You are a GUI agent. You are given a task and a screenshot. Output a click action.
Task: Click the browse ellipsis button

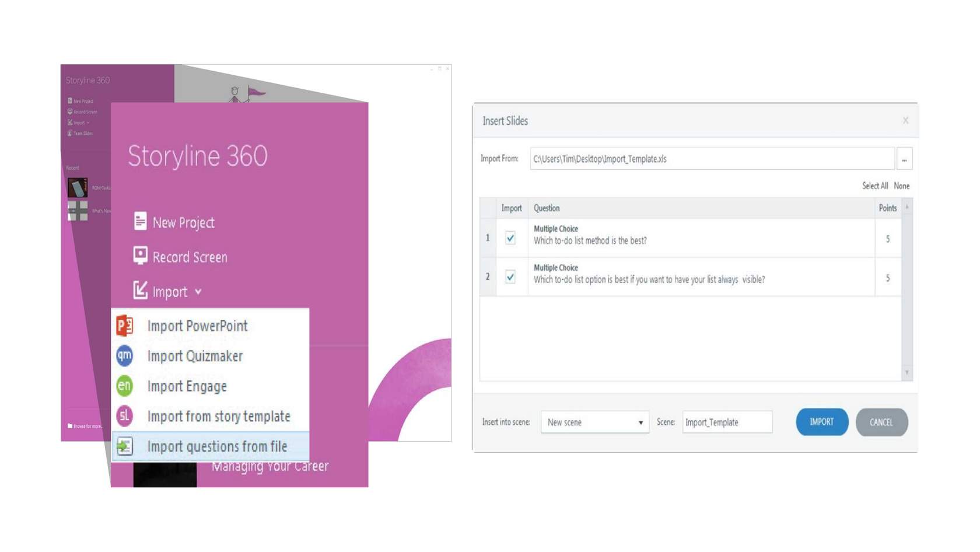click(x=904, y=159)
